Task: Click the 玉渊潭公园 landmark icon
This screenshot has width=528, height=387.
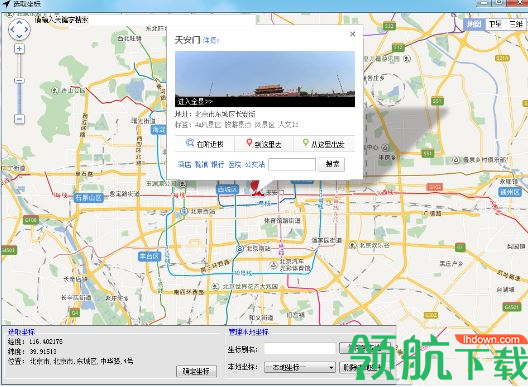Action: [x=183, y=184]
